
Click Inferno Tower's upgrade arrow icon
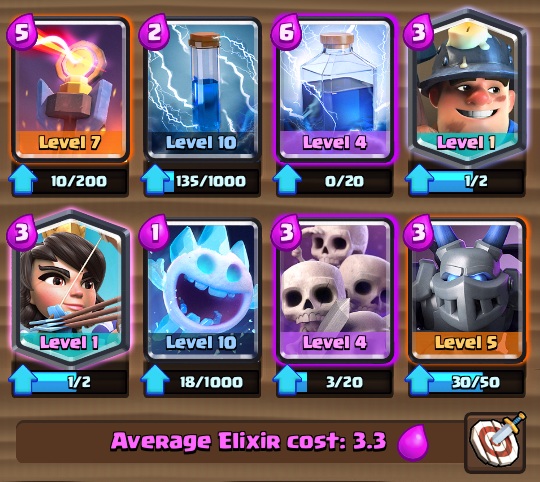23,180
